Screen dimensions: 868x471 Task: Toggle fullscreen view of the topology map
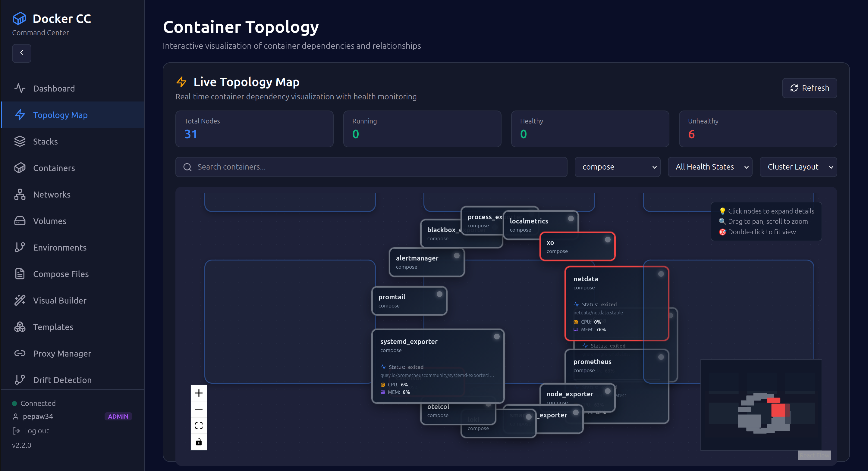(199, 425)
